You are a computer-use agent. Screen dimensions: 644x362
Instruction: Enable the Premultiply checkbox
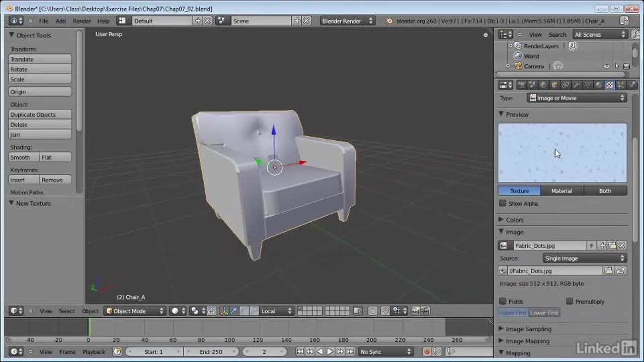tap(570, 301)
